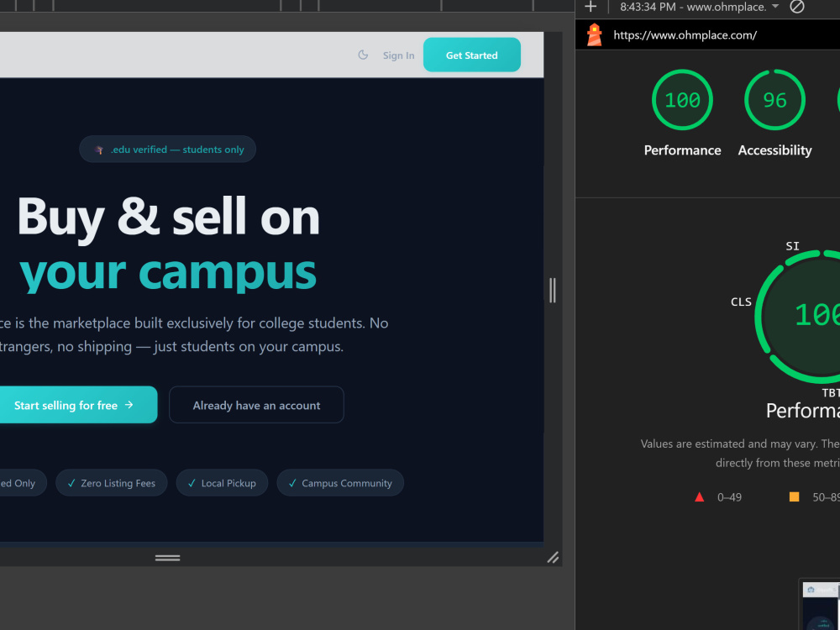Click the CLS metric label on gauge
This screenshot has width=840, height=630.
coord(741,302)
